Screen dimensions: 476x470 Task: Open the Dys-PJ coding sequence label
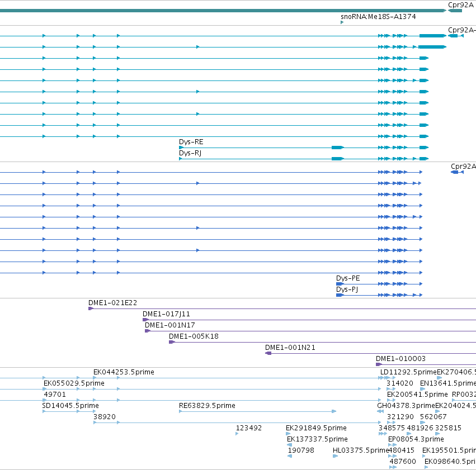coord(347,289)
